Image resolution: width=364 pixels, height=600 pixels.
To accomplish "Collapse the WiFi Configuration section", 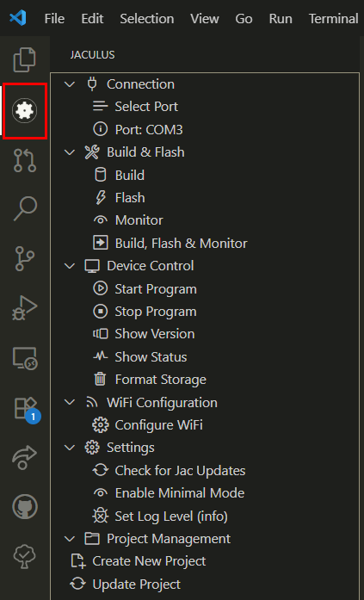I will (70, 403).
